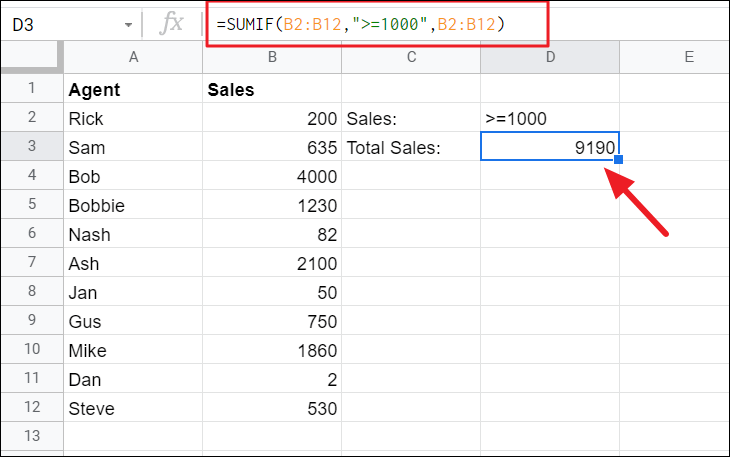The width and height of the screenshot is (730, 457).
Task: Select column D header
Action: (550, 58)
